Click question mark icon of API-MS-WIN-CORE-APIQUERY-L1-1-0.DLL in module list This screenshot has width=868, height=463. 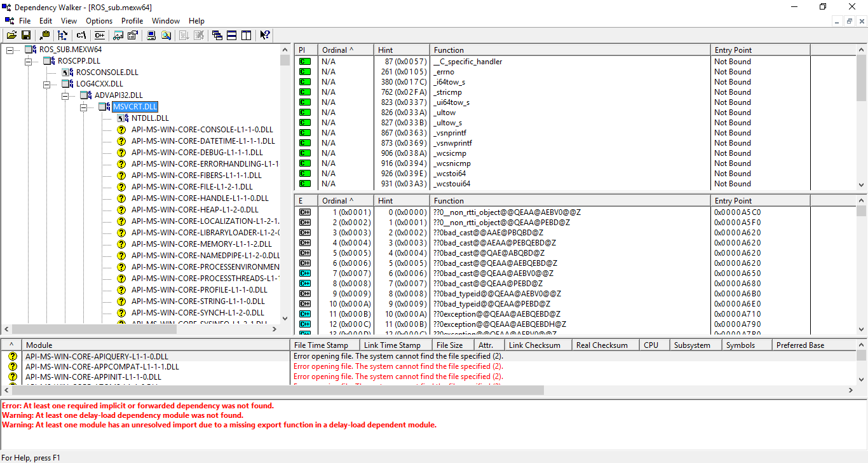[12, 356]
